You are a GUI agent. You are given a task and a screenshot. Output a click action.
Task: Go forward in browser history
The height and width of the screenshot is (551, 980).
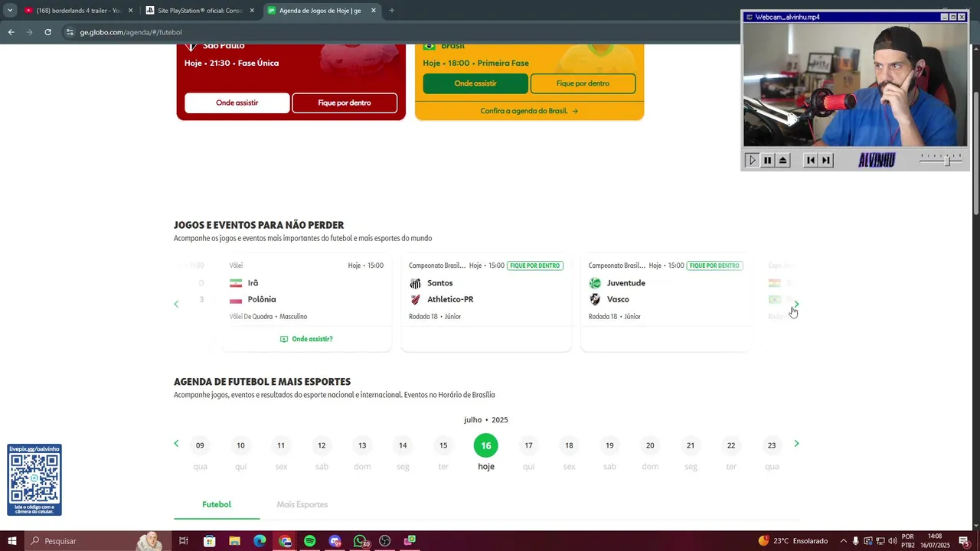point(29,32)
